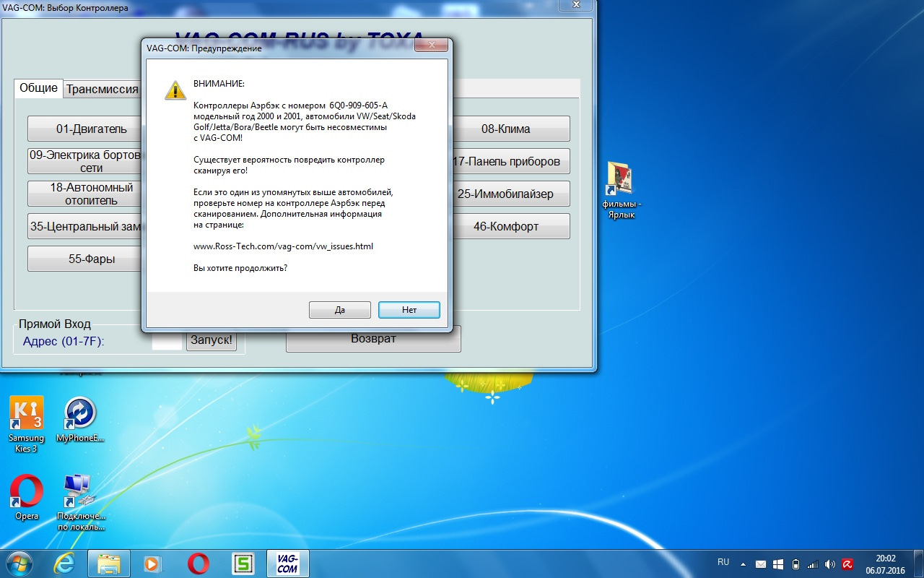The height and width of the screenshot is (578, 924).
Task: Click the ВНИМАНИЕ: heading in the dialog
Action: coord(219,84)
